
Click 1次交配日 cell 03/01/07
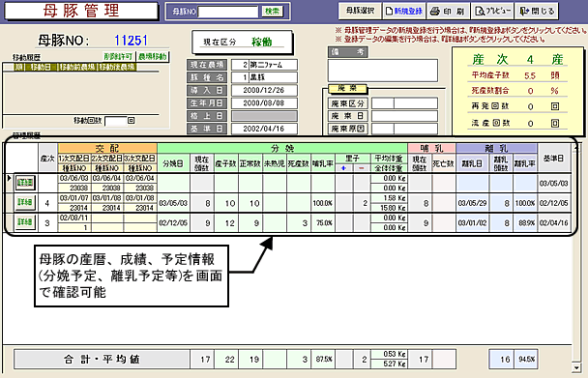(73, 198)
